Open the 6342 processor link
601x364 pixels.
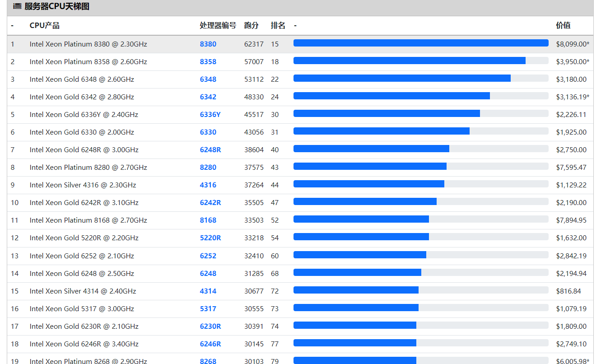tap(208, 97)
